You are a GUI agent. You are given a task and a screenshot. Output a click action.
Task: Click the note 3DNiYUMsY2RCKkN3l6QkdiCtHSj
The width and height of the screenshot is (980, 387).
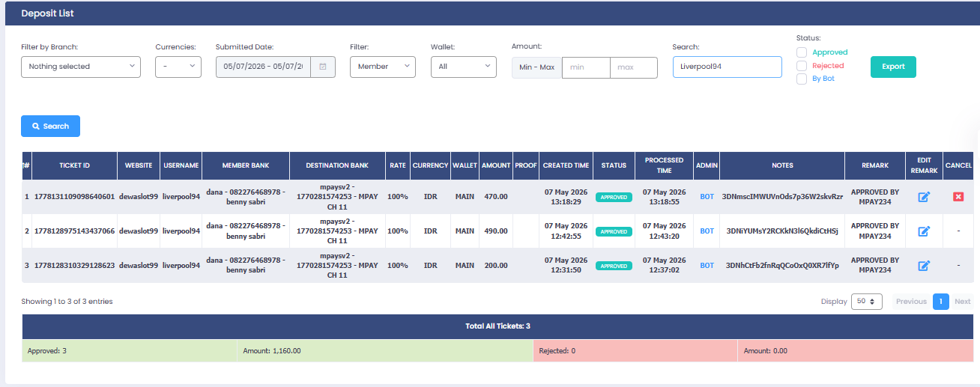point(782,231)
